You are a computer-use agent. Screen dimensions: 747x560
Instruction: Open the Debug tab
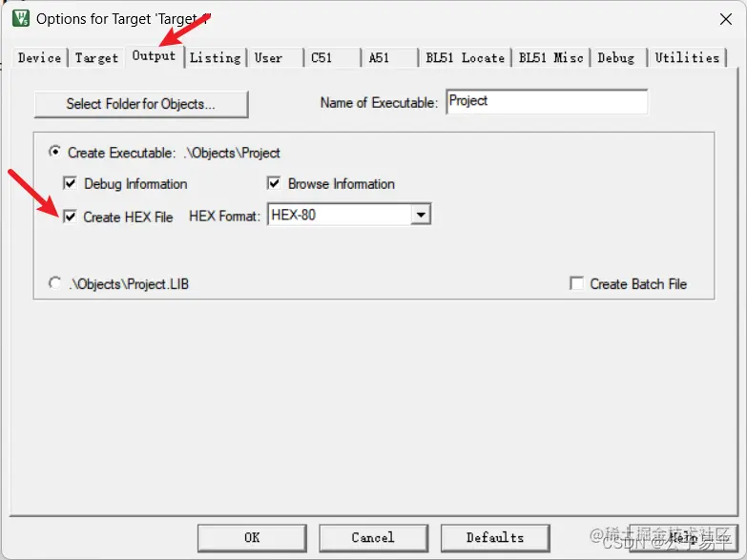(616, 57)
